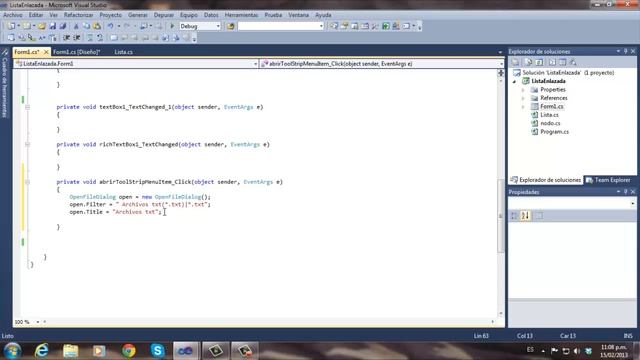This screenshot has height=360, width=640.
Task: Click the Copy toolbar icon
Action: coord(87,26)
